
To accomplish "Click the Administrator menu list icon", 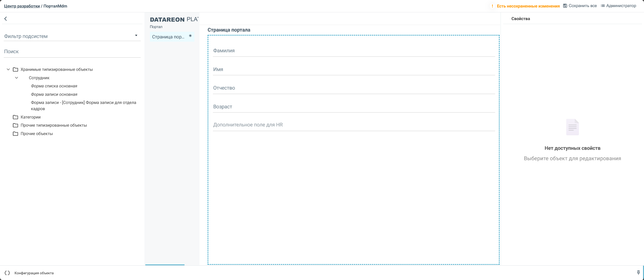I will [x=603, y=6].
